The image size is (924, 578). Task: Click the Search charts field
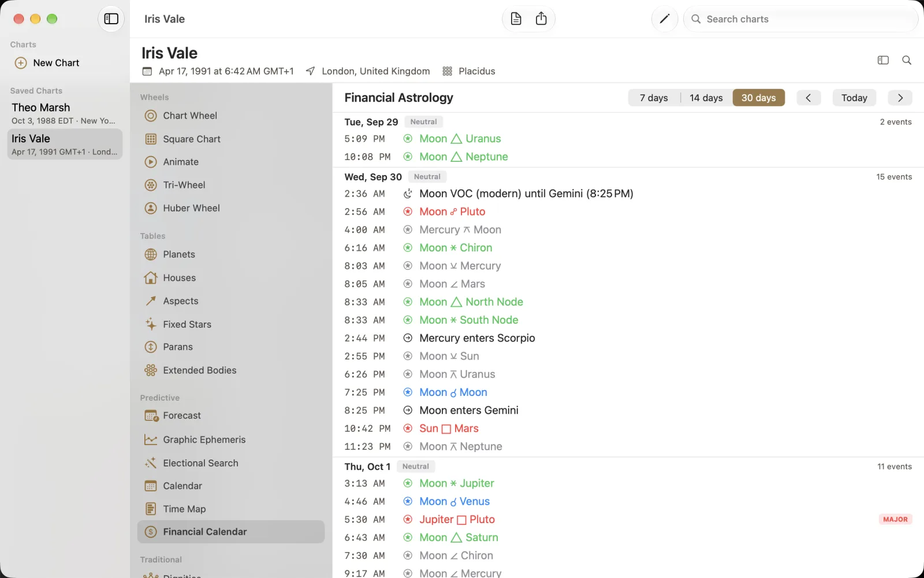(x=800, y=19)
